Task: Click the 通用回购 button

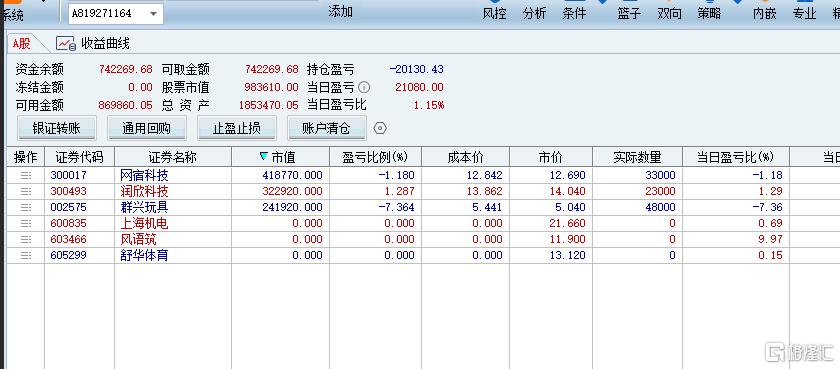Action: coord(147,128)
